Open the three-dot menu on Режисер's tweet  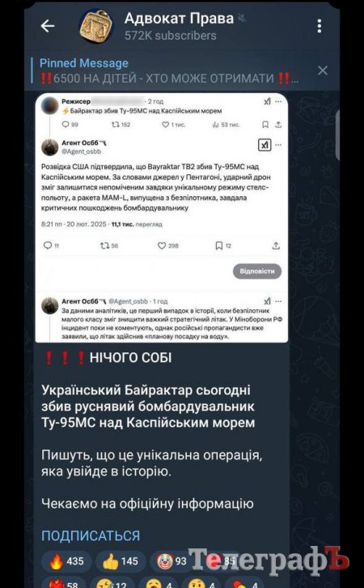point(278,101)
